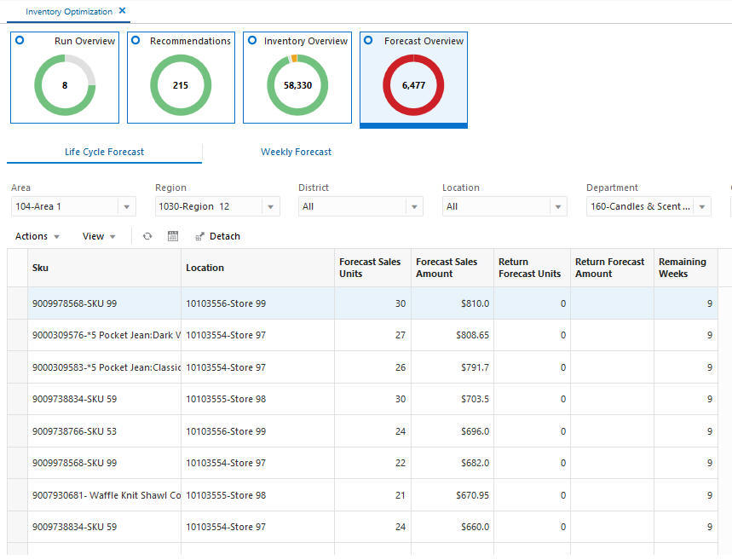Click the calendar-style grid icon in toolbar

(173, 236)
